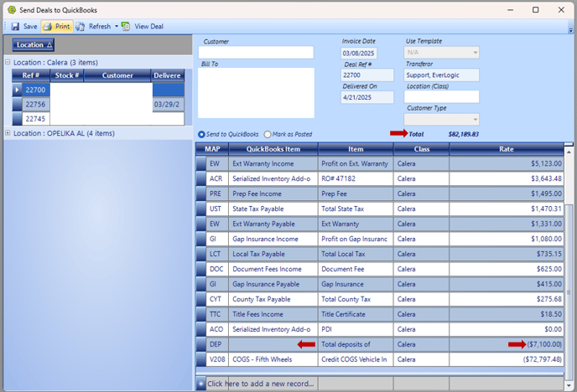Click the Save toolbar label
577x392 pixels.
(30, 27)
